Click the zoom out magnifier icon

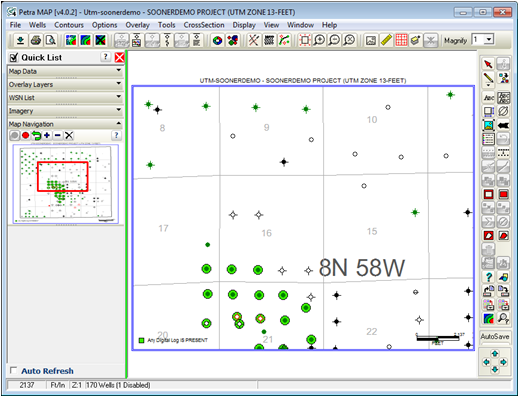click(334, 40)
